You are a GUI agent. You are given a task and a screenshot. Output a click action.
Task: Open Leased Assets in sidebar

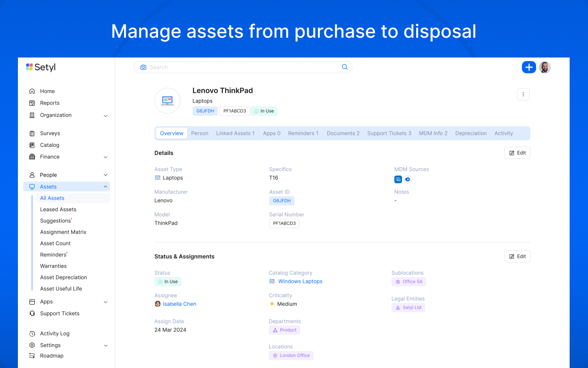point(58,209)
